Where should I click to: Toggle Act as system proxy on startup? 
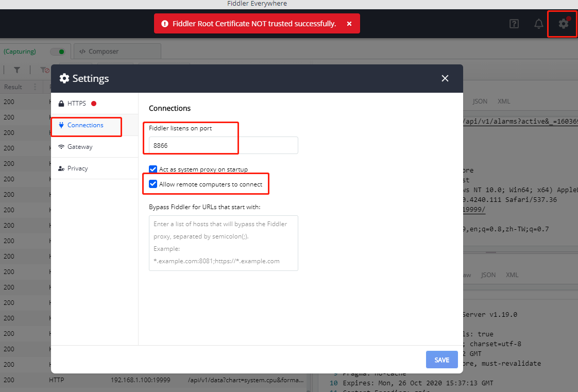[x=153, y=169]
